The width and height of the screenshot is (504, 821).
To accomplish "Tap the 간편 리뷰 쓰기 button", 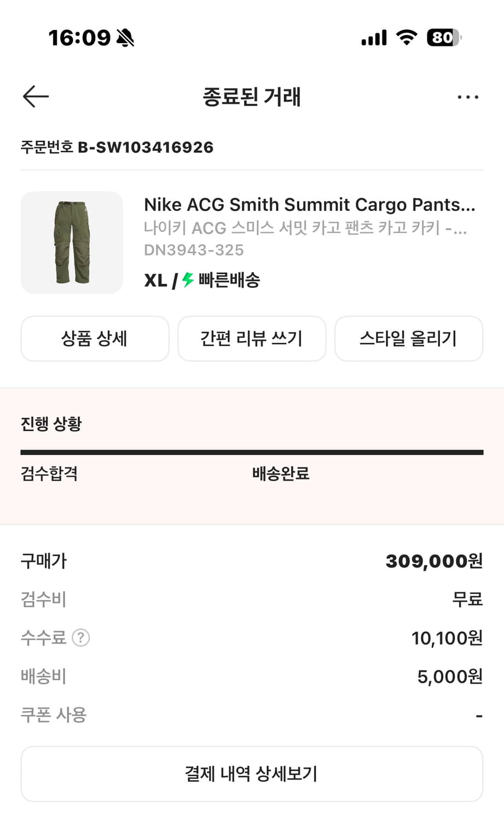I will click(252, 339).
